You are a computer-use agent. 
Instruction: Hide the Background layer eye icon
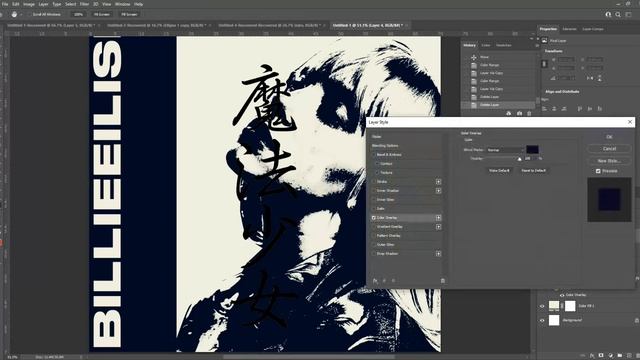[542, 320]
